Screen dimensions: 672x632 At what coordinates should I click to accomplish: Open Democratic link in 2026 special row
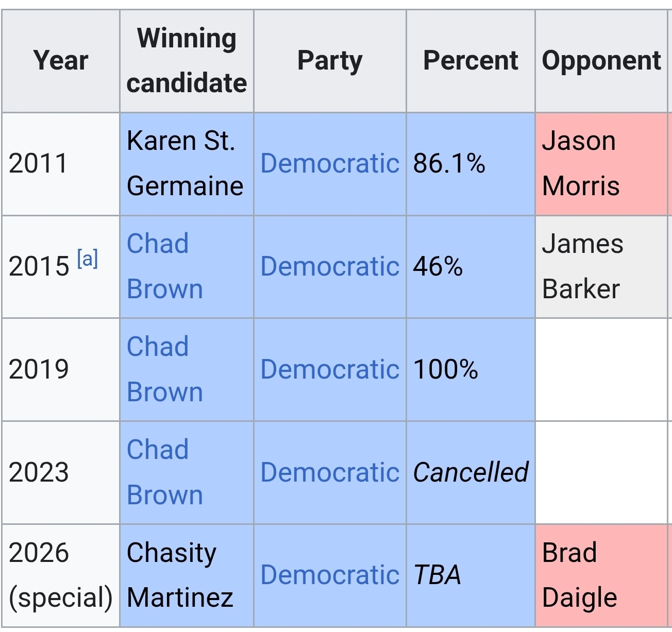tap(330, 575)
